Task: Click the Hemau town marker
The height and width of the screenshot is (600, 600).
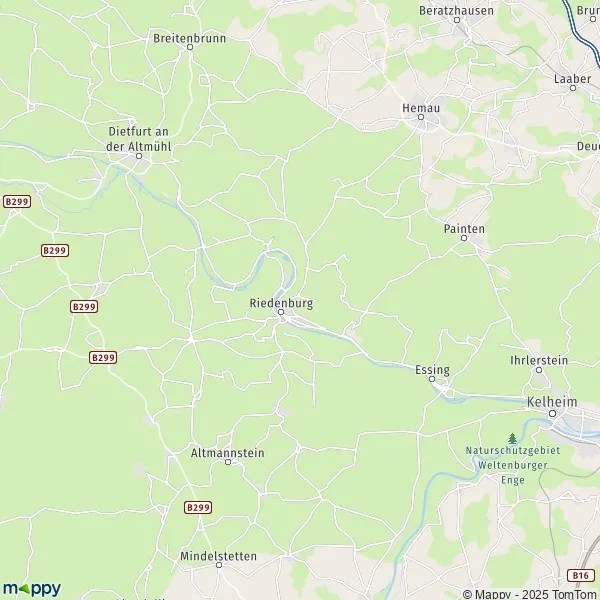Action: click(421, 117)
